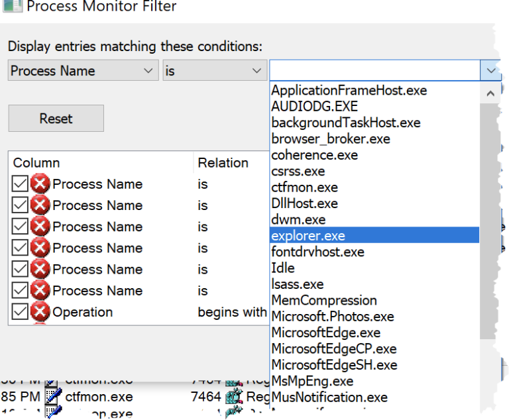The image size is (509, 420).
Task: Uncheck the first Process Name filter checkbox
Action: tap(20, 184)
